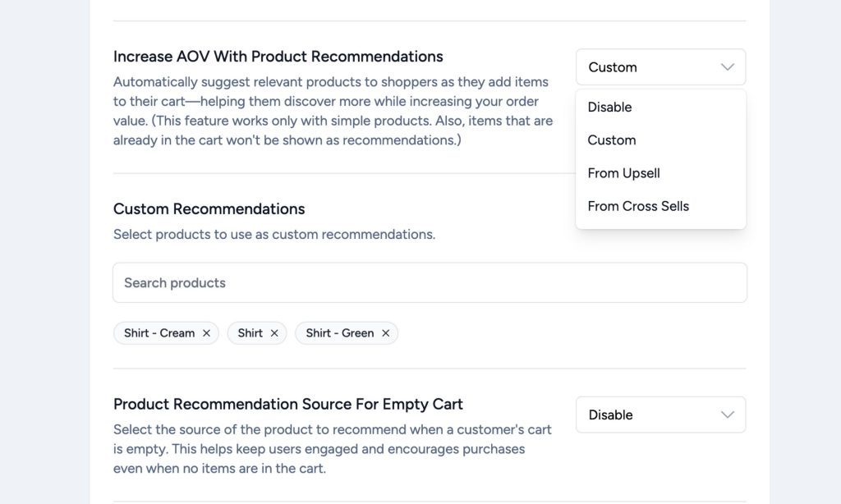Click the empty cart source description paragraph
841x504 pixels.
332,449
